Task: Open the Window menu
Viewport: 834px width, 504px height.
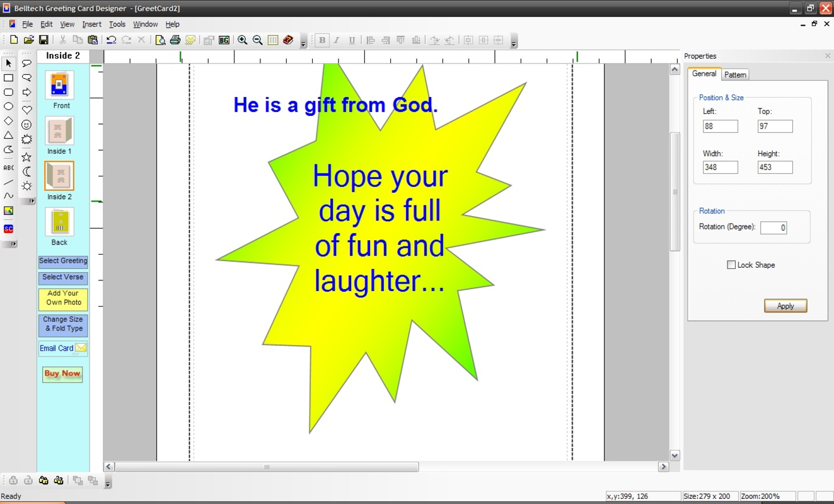Action: pyautogui.click(x=146, y=24)
